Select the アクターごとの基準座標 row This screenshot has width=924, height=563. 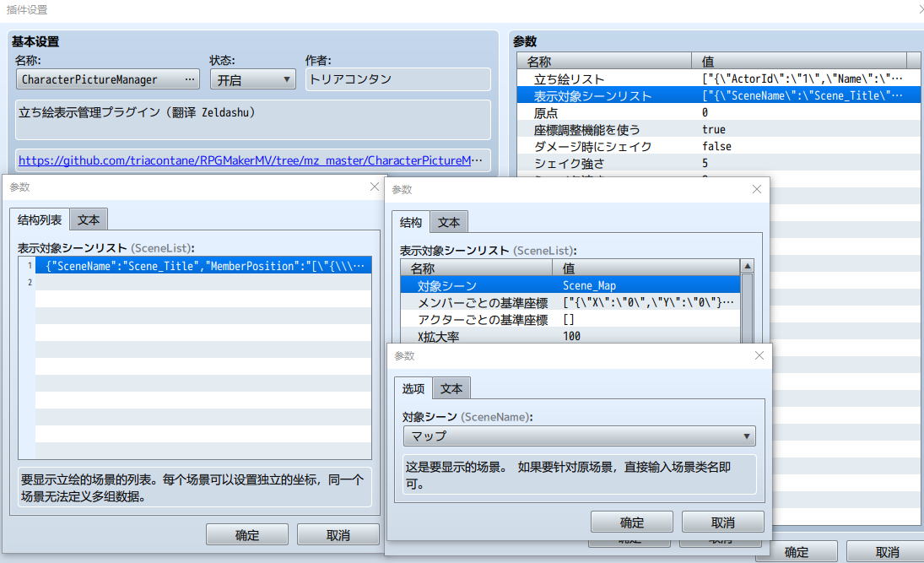[x=570, y=320]
